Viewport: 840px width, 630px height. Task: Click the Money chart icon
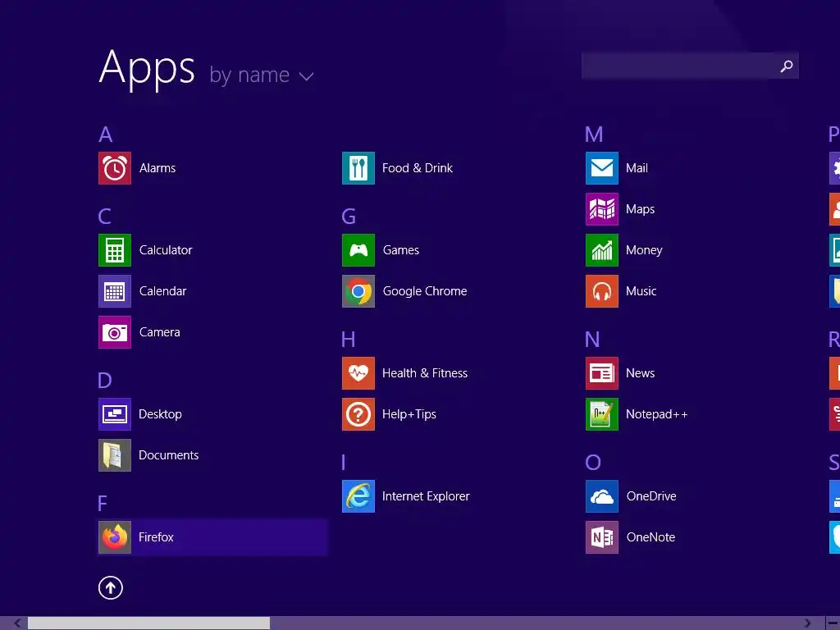tap(602, 250)
